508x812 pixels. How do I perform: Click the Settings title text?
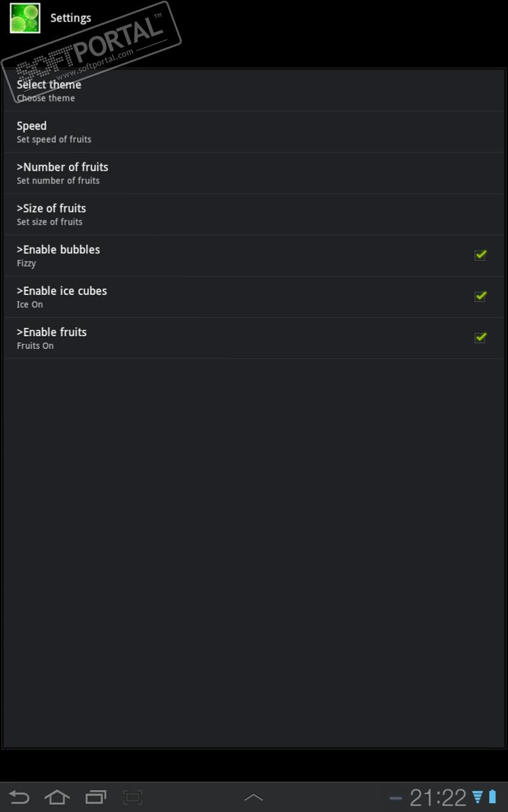point(70,18)
